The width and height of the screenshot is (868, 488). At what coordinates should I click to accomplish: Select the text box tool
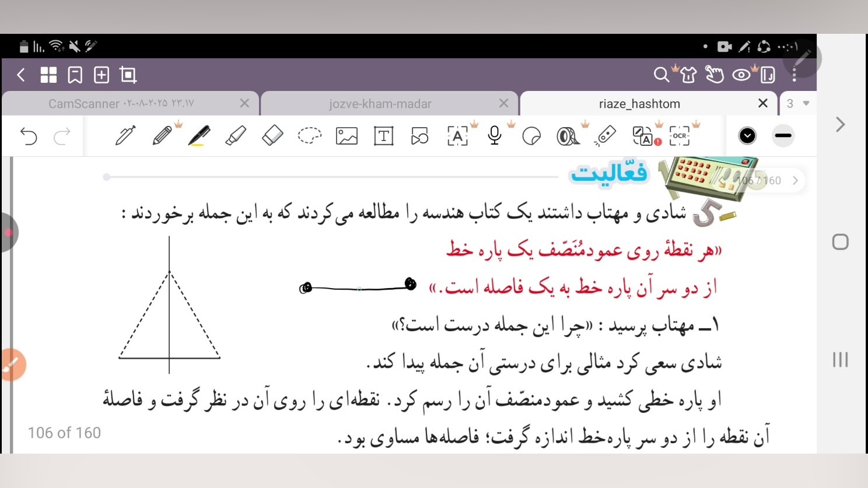coord(384,136)
